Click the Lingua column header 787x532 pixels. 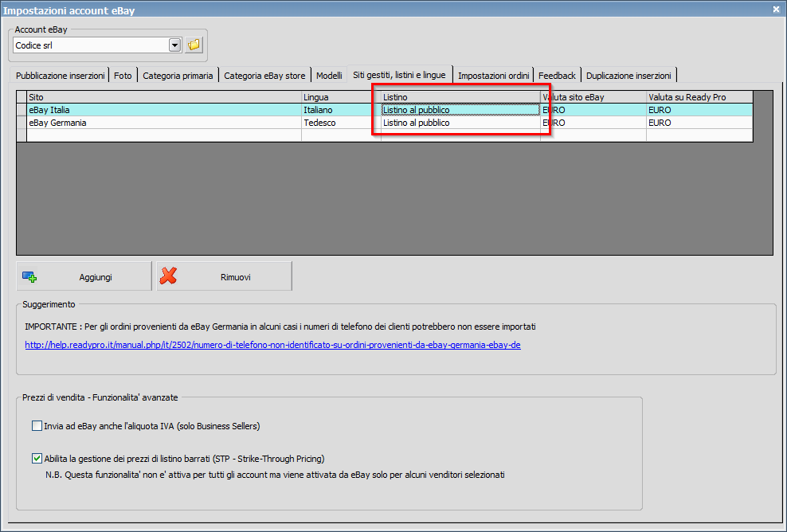tap(341, 97)
